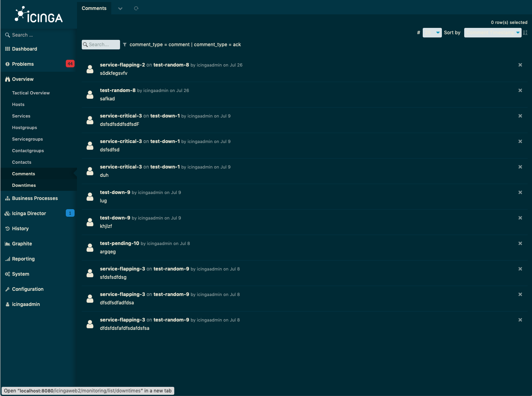532x396 pixels.
Task: Delete the duh comment
Action: [x=520, y=167]
